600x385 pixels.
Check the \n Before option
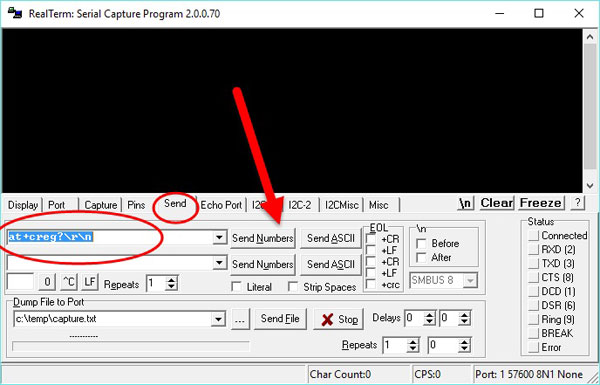pyautogui.click(x=421, y=243)
